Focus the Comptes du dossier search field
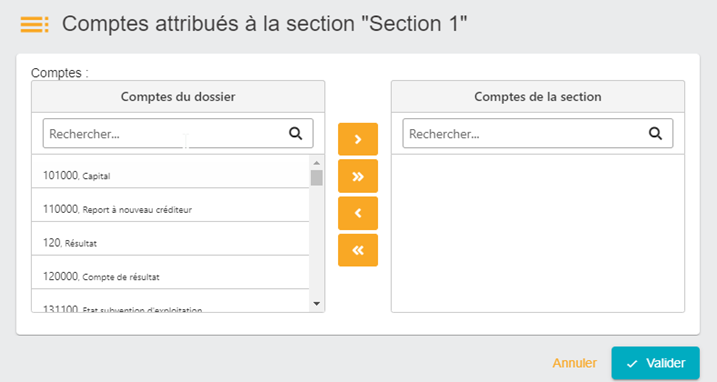Image resolution: width=717 pixels, height=382 pixels. pos(178,134)
